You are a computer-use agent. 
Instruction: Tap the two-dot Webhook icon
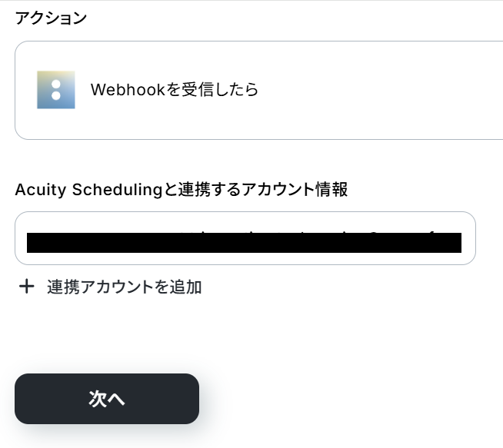coord(55,90)
